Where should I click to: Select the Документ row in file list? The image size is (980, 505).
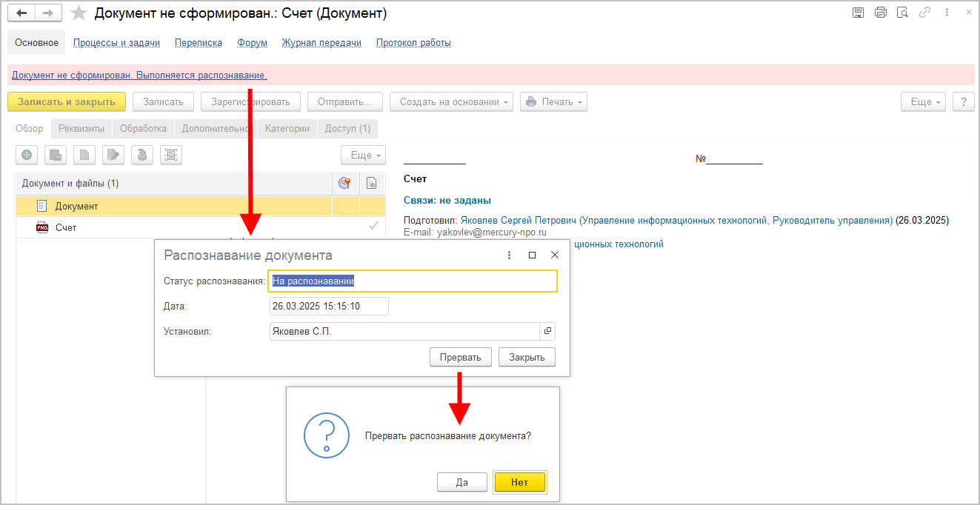[x=201, y=206]
